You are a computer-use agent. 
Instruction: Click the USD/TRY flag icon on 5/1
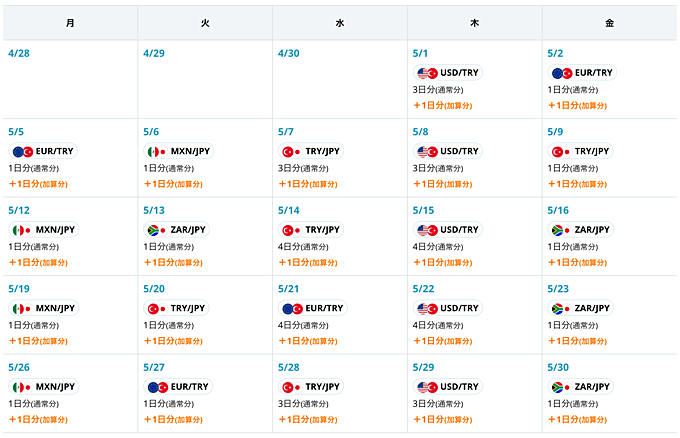(428, 73)
